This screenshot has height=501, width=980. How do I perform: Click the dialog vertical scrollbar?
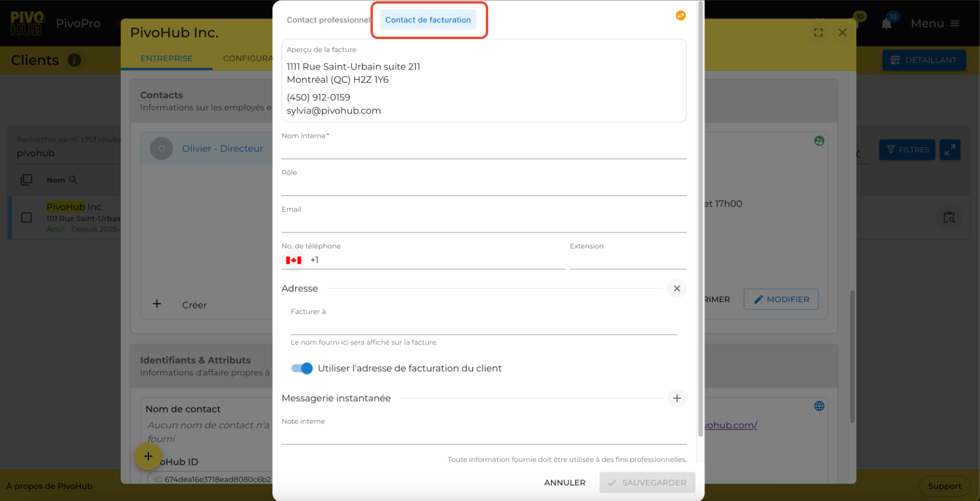click(700, 219)
